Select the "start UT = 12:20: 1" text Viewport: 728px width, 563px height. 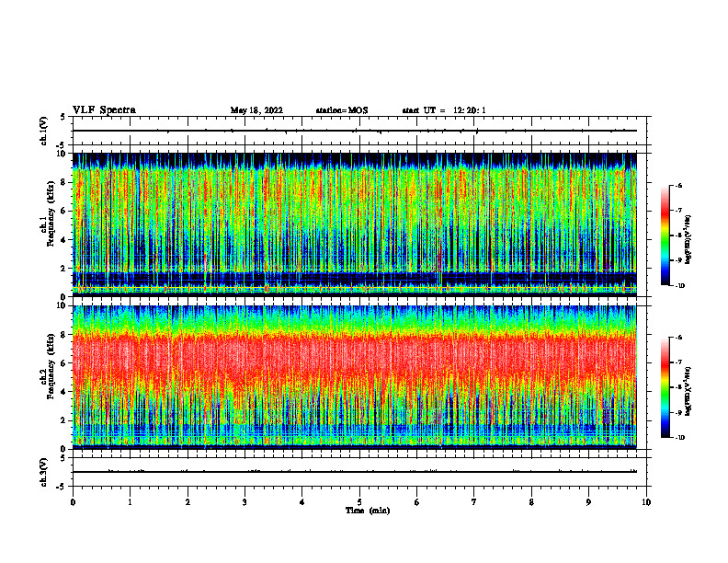click(x=444, y=110)
